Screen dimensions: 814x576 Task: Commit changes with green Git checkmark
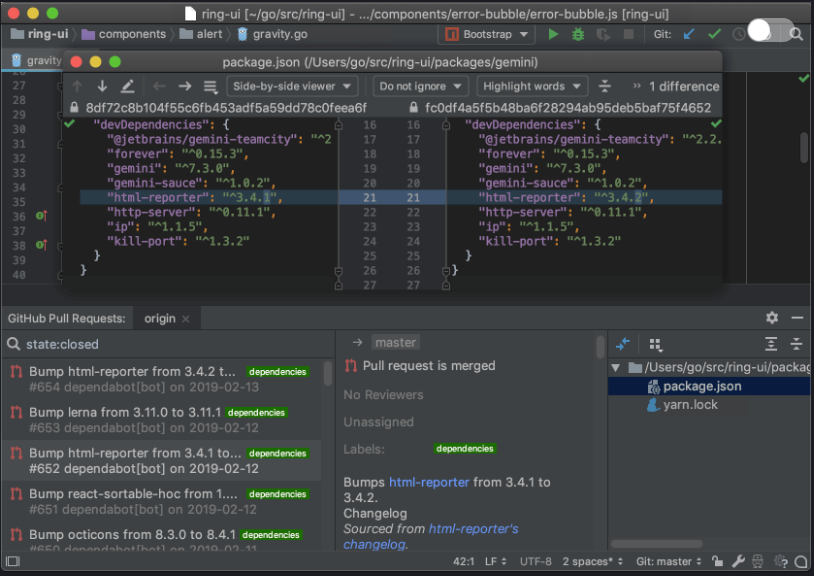click(x=714, y=34)
